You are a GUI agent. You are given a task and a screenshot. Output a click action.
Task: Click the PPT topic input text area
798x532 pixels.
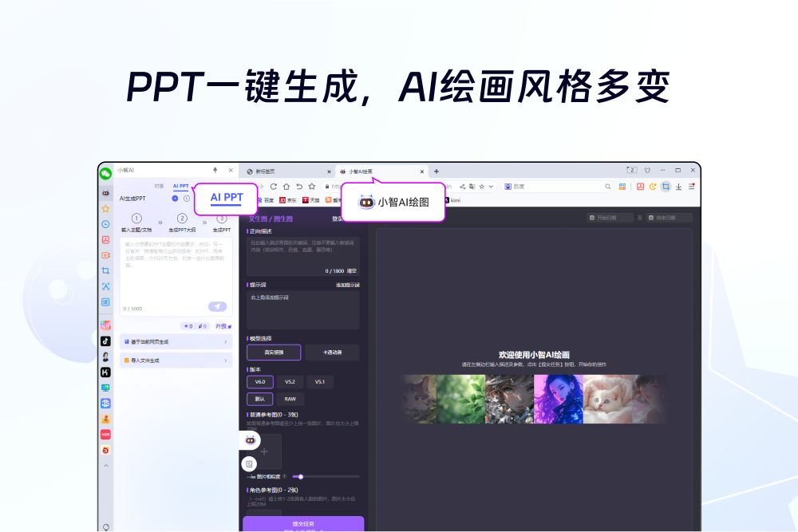pyautogui.click(x=176, y=276)
